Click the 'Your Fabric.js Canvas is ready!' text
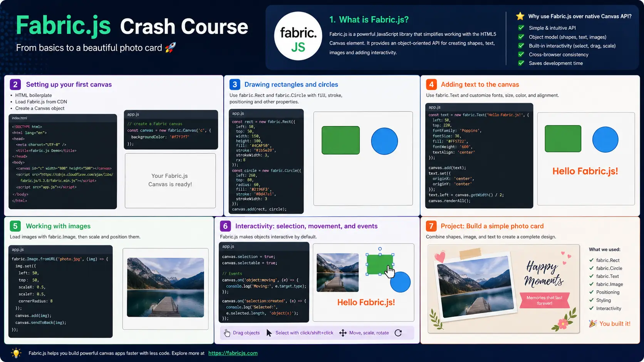Screen dimensions: 644x362 point(170,180)
